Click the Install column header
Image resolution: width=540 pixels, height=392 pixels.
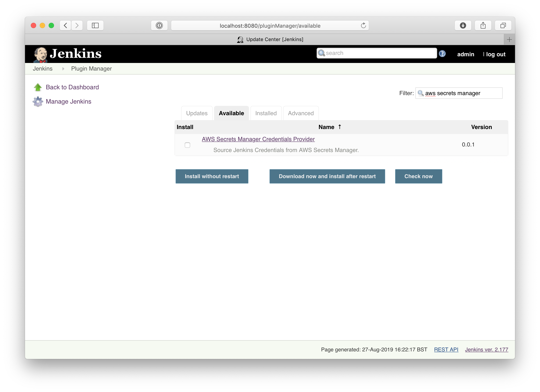(x=185, y=127)
